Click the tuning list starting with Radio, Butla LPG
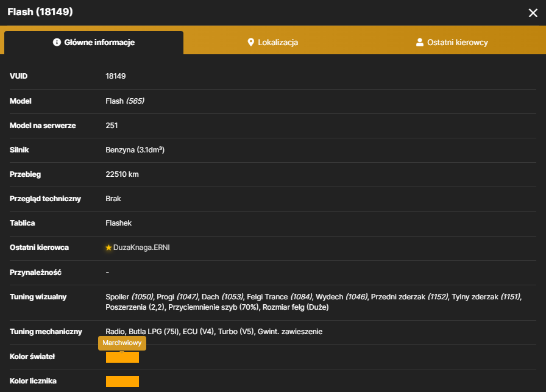546x392 pixels. tap(214, 332)
